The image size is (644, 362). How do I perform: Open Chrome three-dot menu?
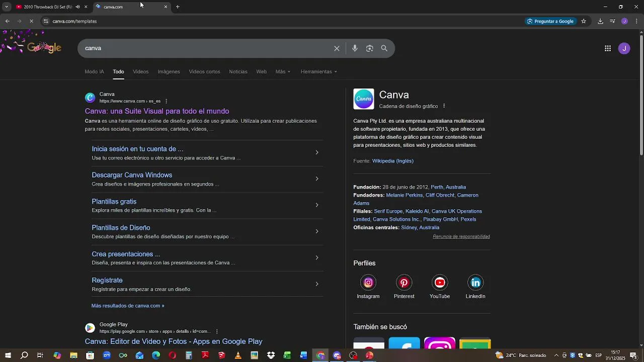coord(636,21)
